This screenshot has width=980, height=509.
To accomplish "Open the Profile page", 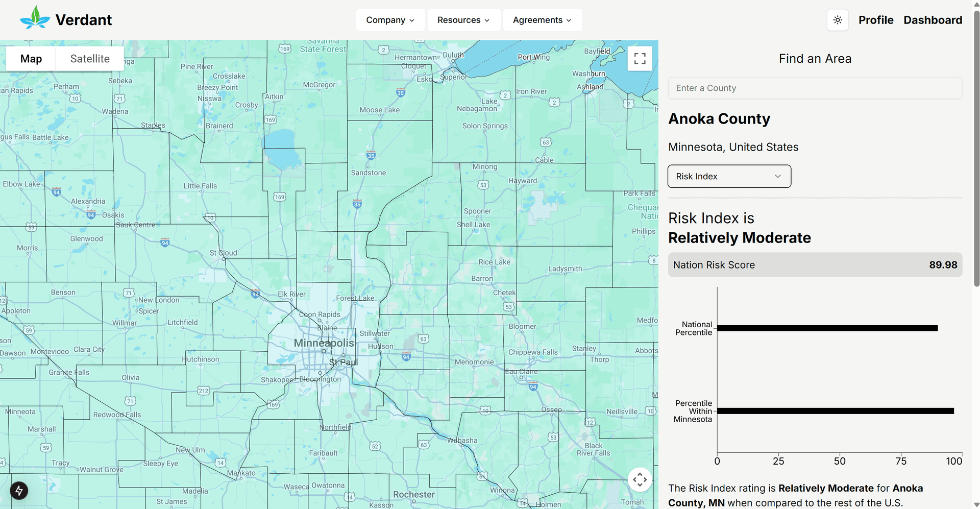I will tap(875, 20).
